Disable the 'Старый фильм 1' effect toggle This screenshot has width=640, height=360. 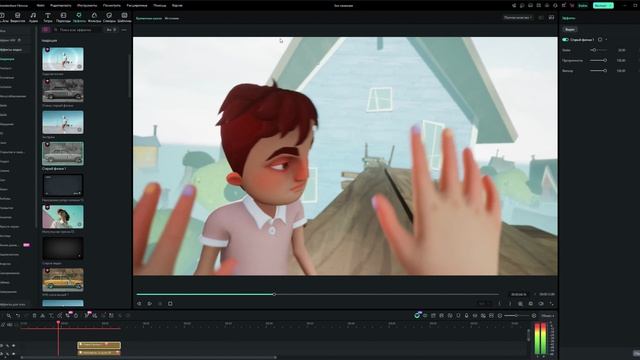[565, 40]
